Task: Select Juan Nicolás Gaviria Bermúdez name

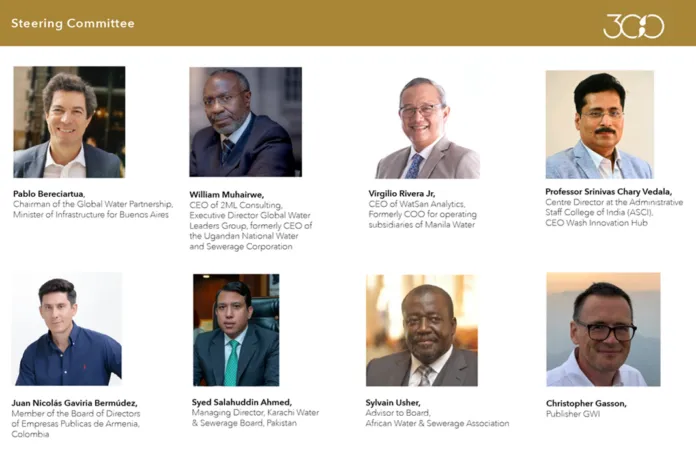Action: tap(75, 403)
